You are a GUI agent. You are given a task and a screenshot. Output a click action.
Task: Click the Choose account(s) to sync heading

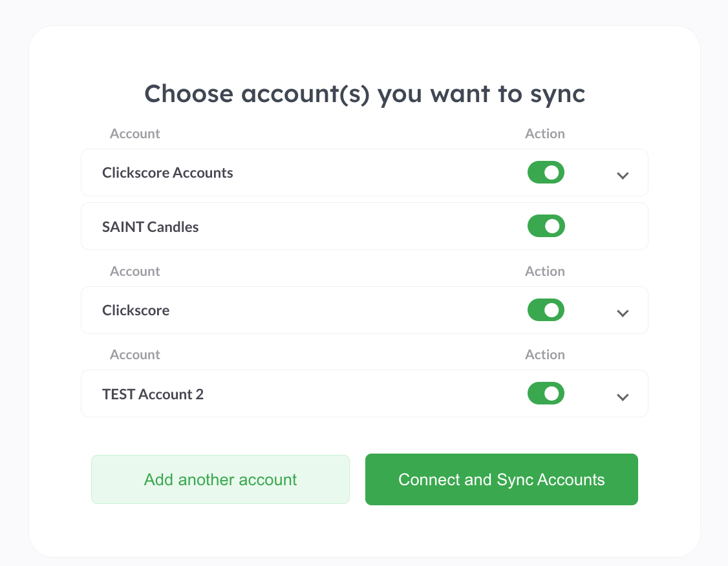364,94
